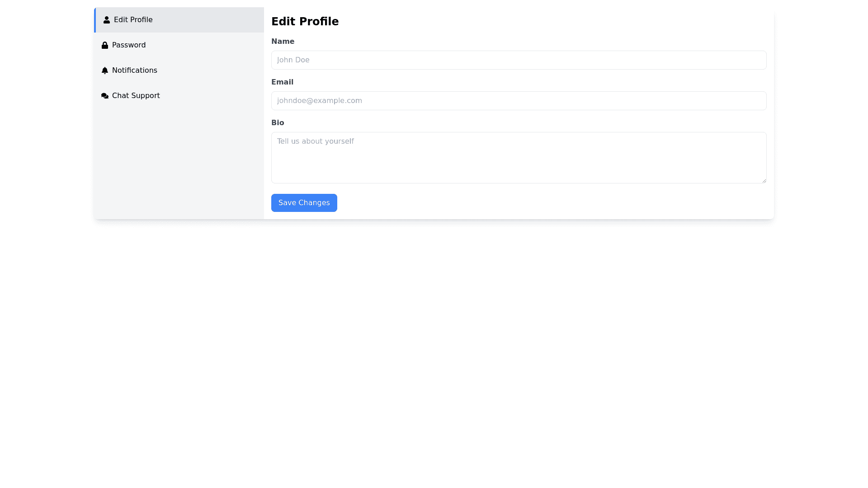Select the Edit Profile sidebar text

pos(133,20)
